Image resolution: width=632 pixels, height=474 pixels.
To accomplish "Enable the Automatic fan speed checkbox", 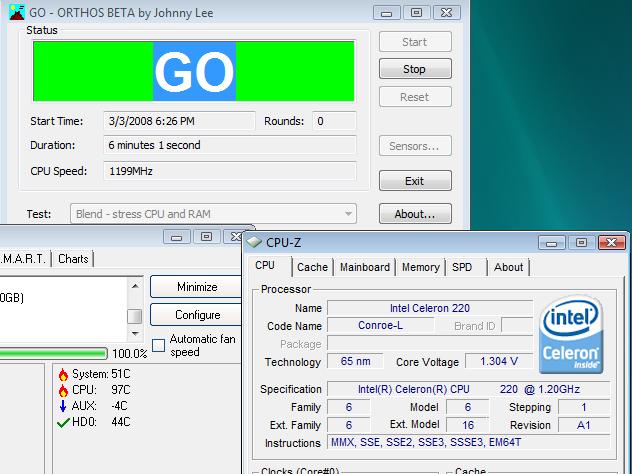I will click(x=159, y=345).
